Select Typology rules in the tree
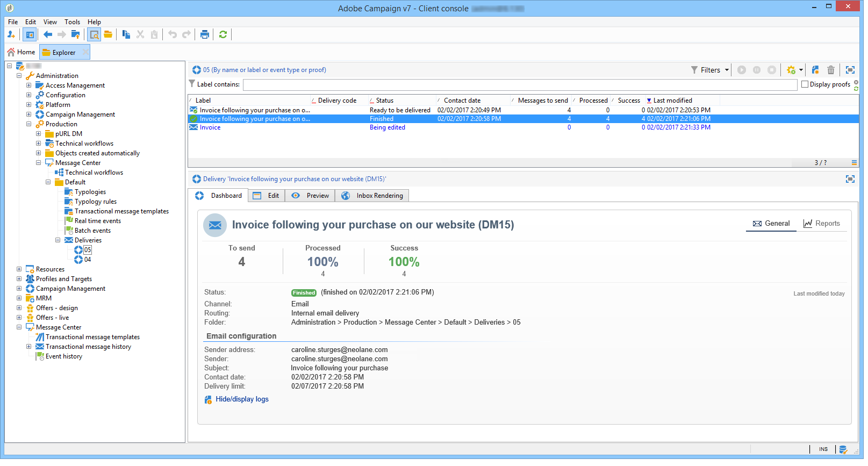This screenshot has height=466, width=868. pyautogui.click(x=96, y=202)
